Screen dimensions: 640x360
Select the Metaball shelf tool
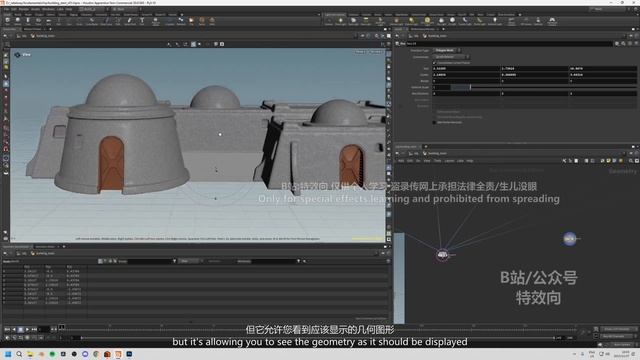click(x=181, y=21)
